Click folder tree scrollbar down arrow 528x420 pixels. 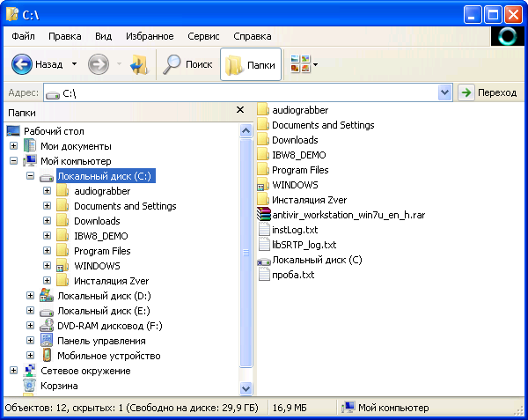click(246, 388)
